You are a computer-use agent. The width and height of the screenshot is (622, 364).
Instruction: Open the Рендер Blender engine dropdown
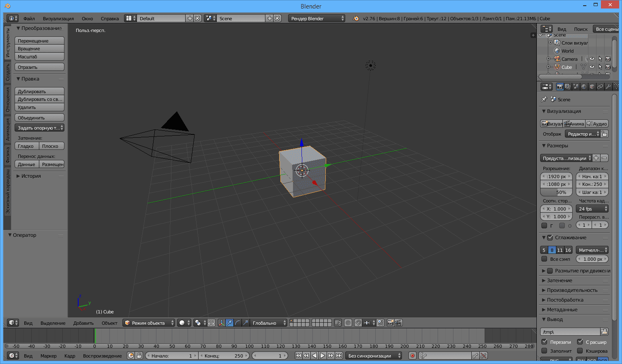pyautogui.click(x=317, y=18)
